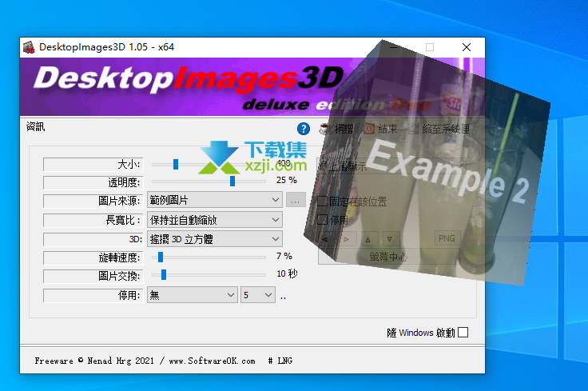Screen dimensions: 588x391
Task: Move image left with the left arrow button
Action: (x=325, y=239)
